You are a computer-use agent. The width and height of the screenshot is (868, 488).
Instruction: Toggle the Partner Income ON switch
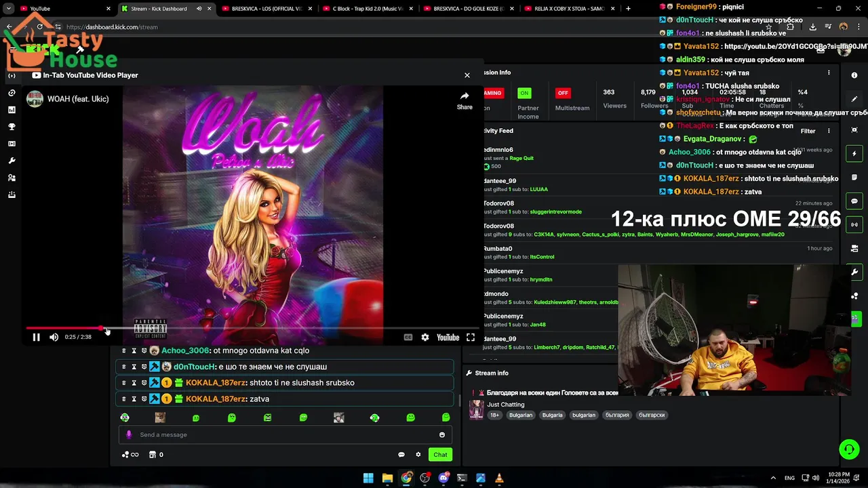tap(524, 93)
